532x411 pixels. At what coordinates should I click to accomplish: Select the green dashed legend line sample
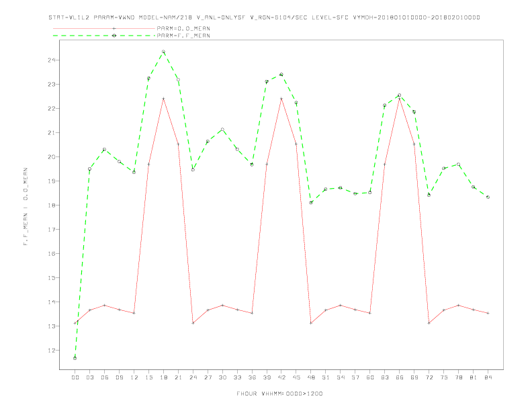point(104,36)
